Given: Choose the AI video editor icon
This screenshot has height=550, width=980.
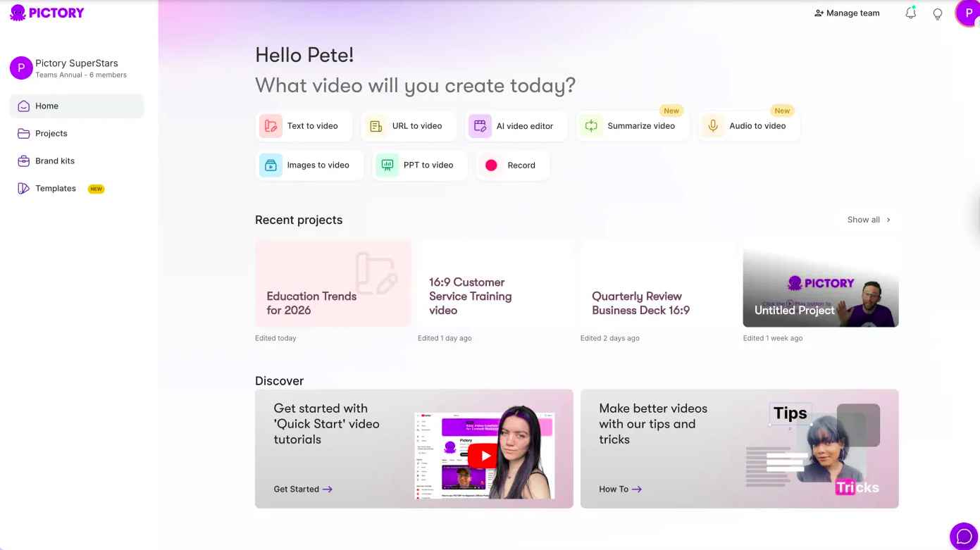Looking at the screenshot, I should pyautogui.click(x=480, y=126).
